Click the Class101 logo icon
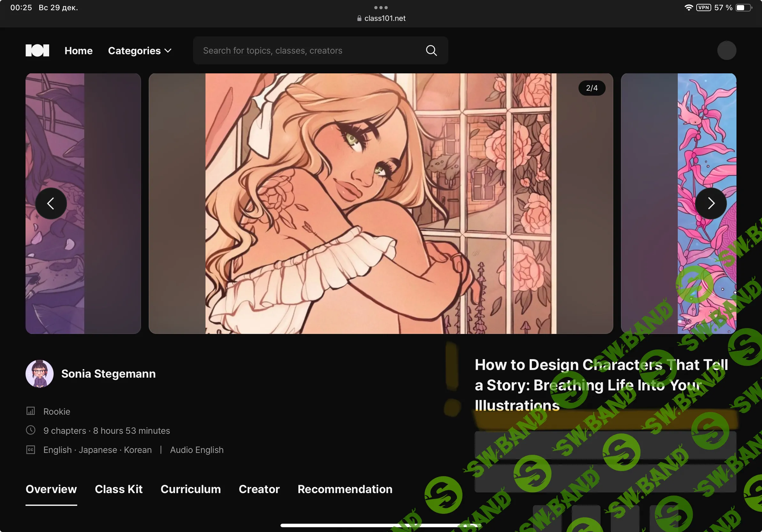 37,50
